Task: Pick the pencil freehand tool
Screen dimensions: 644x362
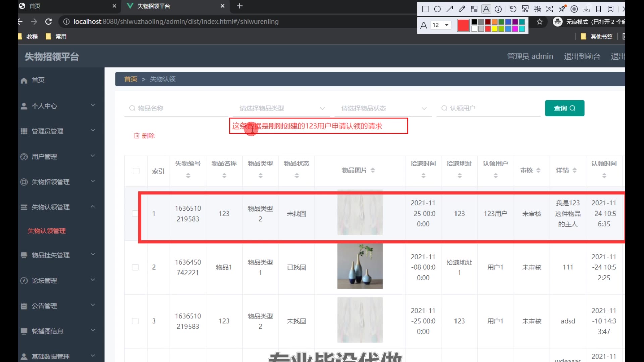Action: pos(462,9)
